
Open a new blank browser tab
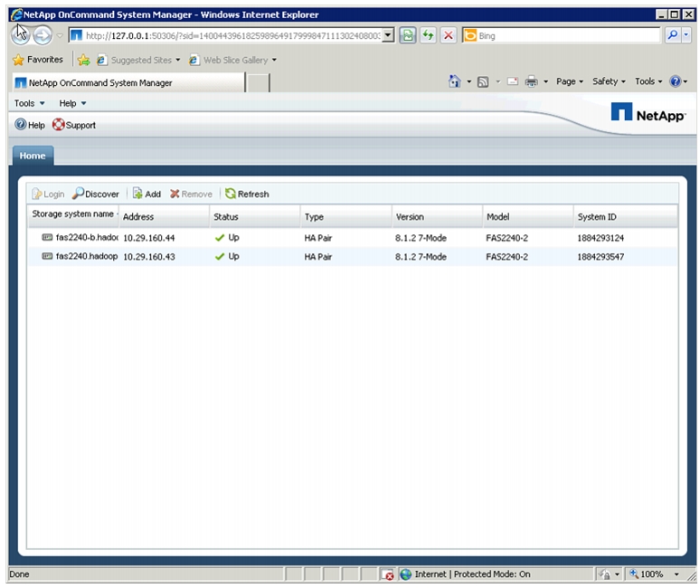tap(258, 83)
